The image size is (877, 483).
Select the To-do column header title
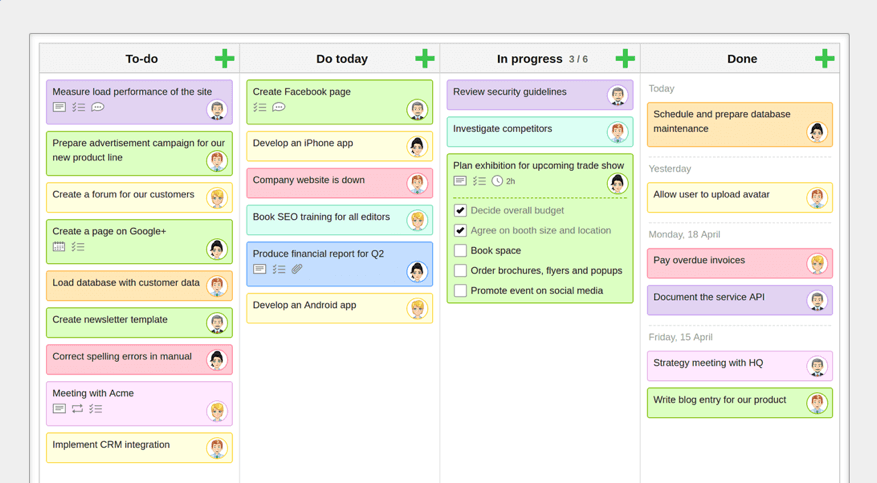[x=141, y=59]
